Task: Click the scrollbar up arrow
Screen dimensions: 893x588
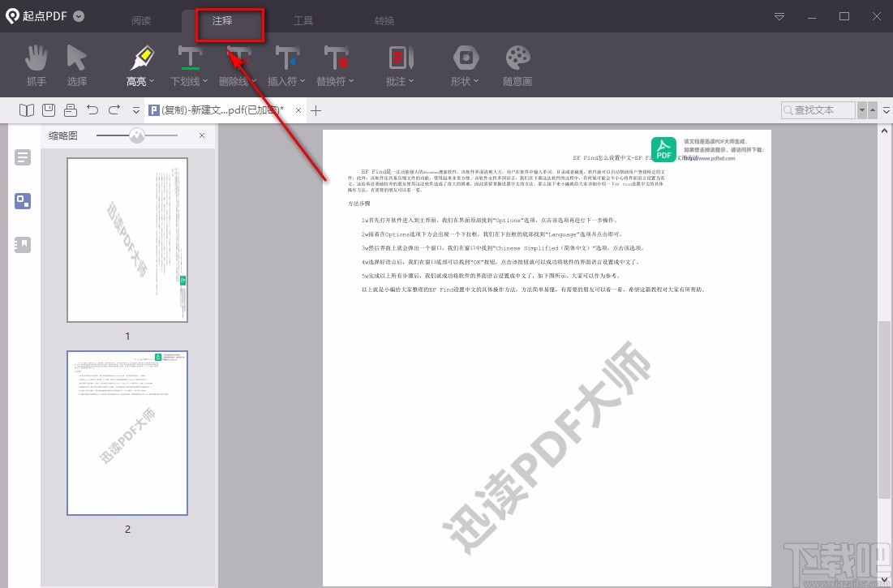Action: pyautogui.click(x=884, y=131)
